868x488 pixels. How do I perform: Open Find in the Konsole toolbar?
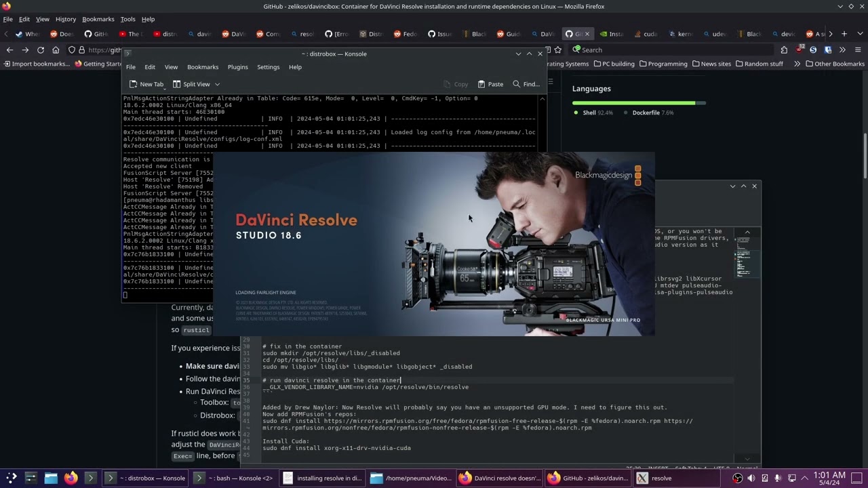[526, 84]
